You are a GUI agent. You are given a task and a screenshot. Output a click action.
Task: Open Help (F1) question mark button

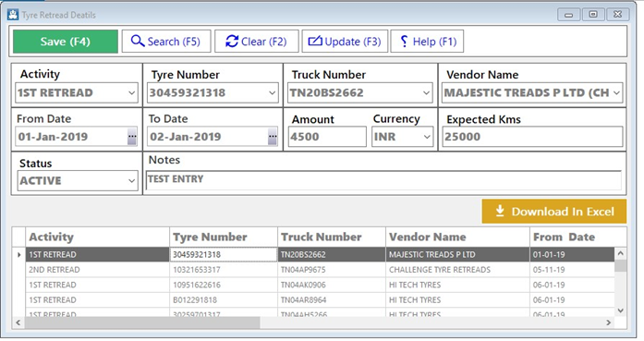[427, 41]
